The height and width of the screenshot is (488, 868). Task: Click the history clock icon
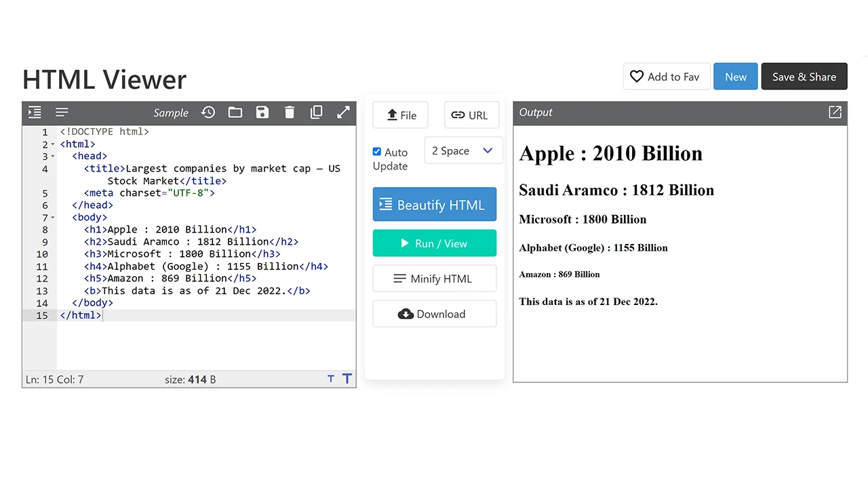click(x=208, y=113)
